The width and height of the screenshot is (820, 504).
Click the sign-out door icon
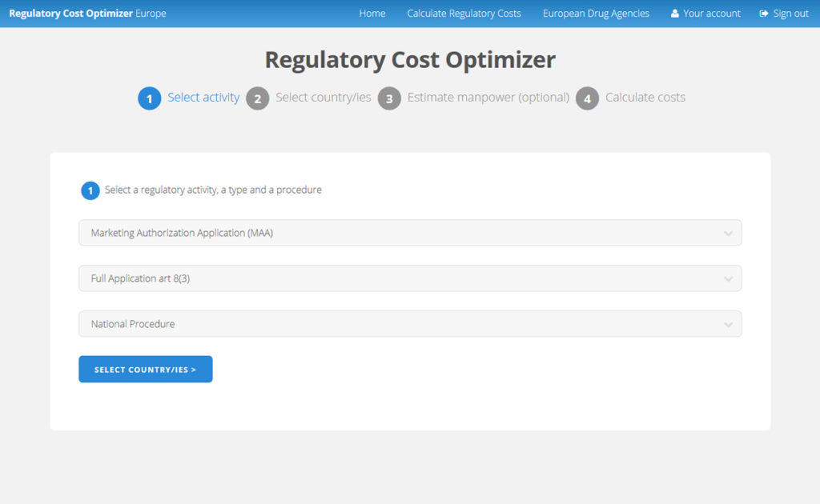click(762, 13)
